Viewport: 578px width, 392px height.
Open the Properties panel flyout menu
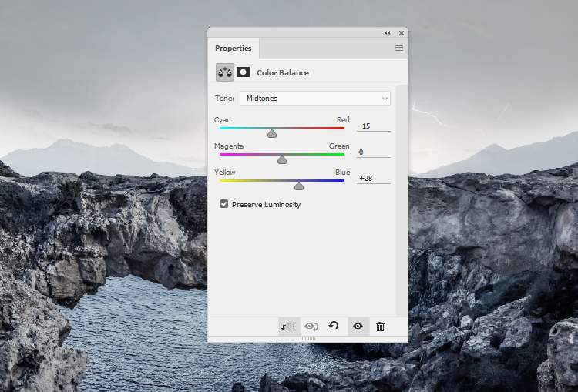399,48
